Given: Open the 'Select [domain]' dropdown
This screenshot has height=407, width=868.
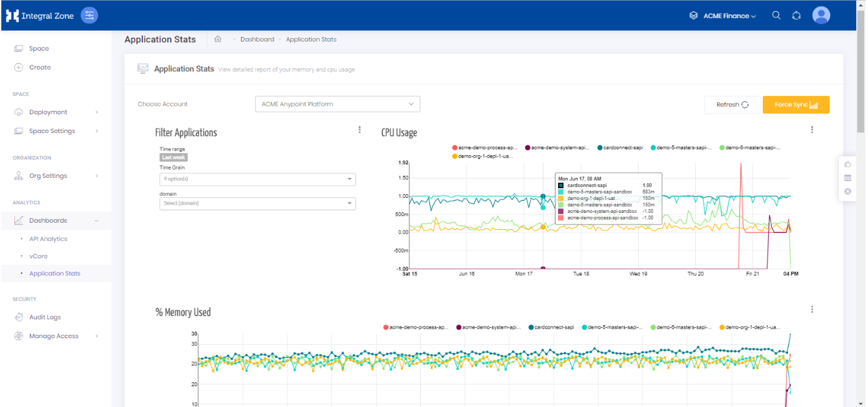Looking at the screenshot, I should click(x=258, y=204).
